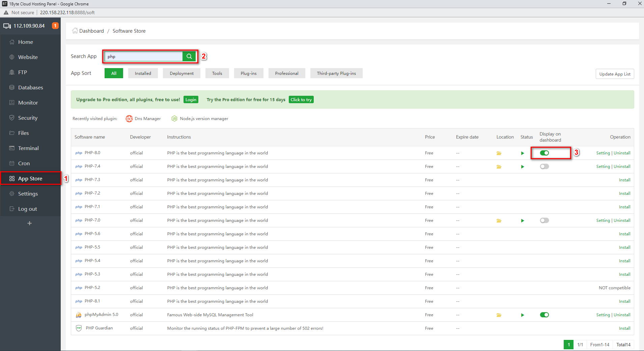Open the PHP-7.4 location folder icon
The height and width of the screenshot is (351, 644).
coord(499,167)
